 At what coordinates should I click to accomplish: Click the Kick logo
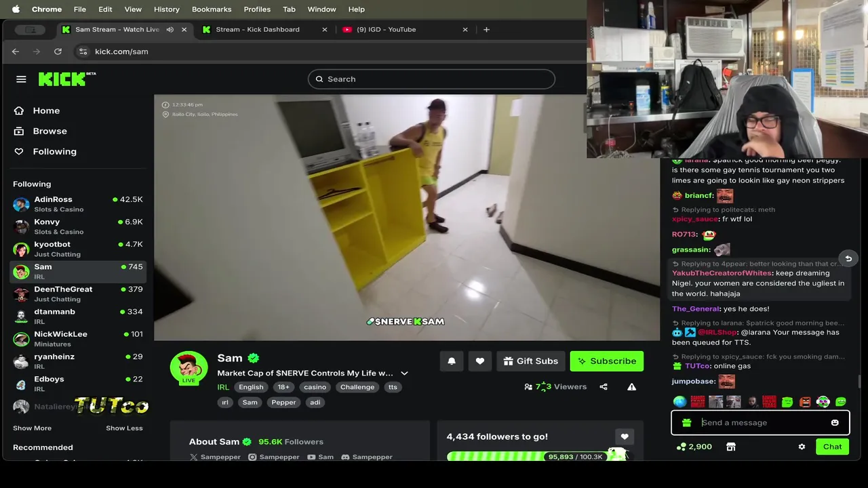coord(66,79)
